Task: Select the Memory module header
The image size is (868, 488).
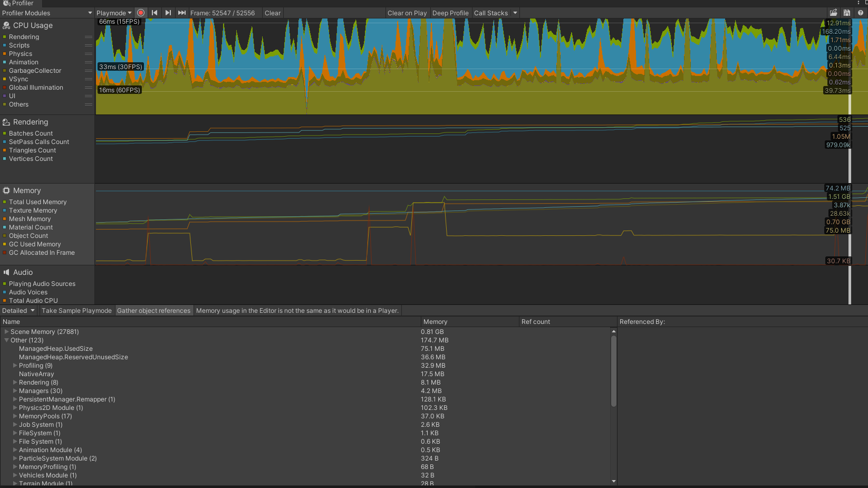Action: [27, 190]
